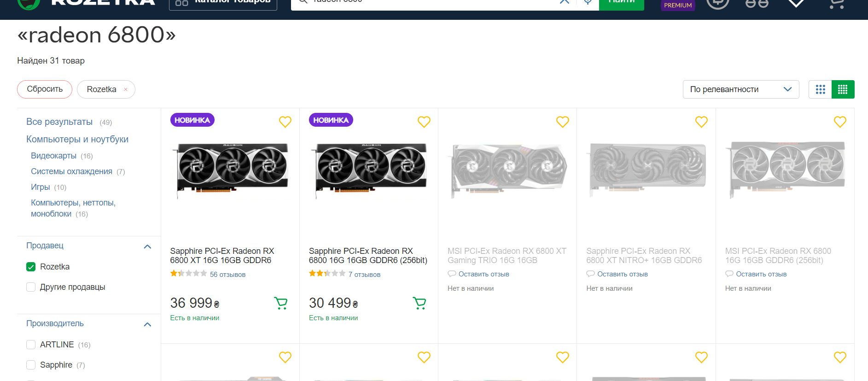Add the 36 999₴ card to cart
This screenshot has height=381, width=868.
click(x=281, y=303)
